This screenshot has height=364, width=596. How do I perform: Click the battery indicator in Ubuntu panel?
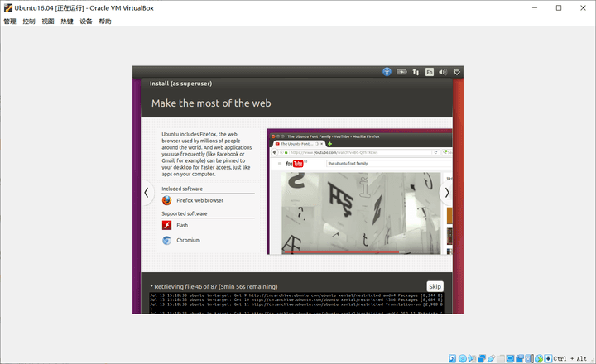401,72
